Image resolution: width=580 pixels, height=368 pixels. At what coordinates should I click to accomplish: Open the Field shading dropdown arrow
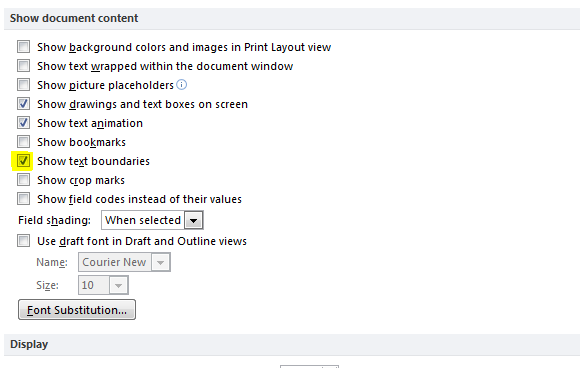[193, 220]
